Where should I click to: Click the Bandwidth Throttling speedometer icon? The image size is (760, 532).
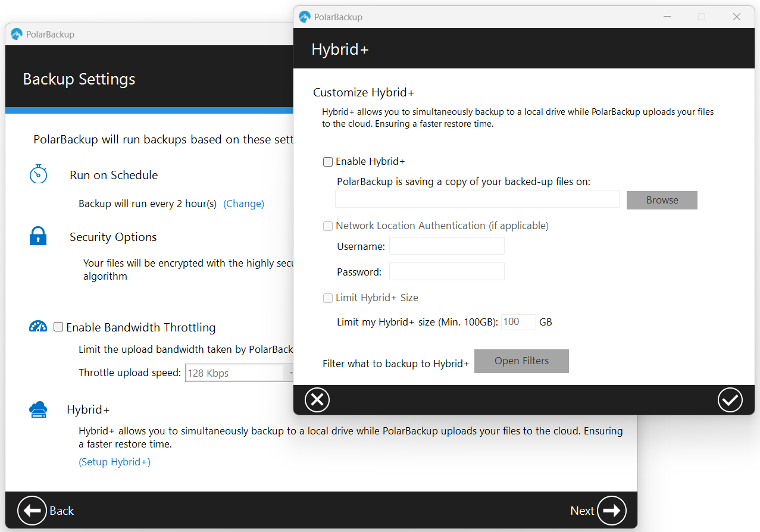[38, 326]
